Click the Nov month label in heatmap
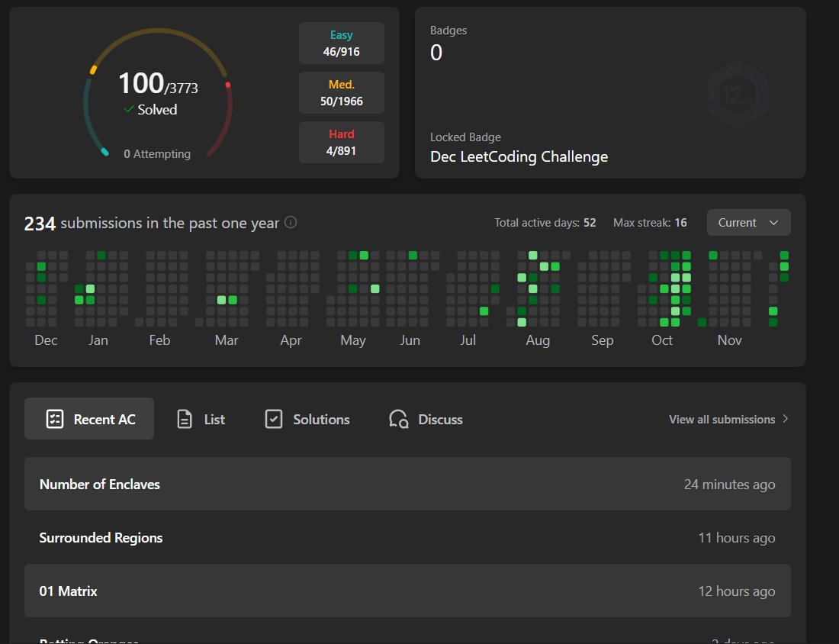 tap(729, 340)
